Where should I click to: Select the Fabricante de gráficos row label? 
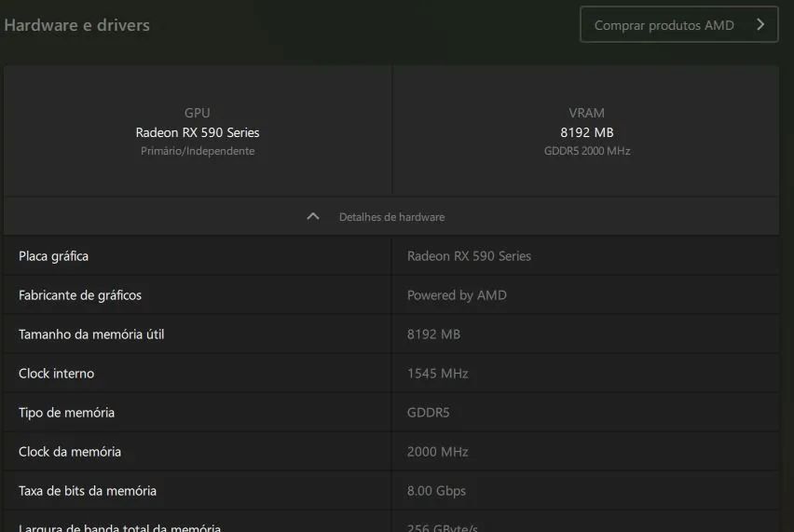tap(80, 295)
